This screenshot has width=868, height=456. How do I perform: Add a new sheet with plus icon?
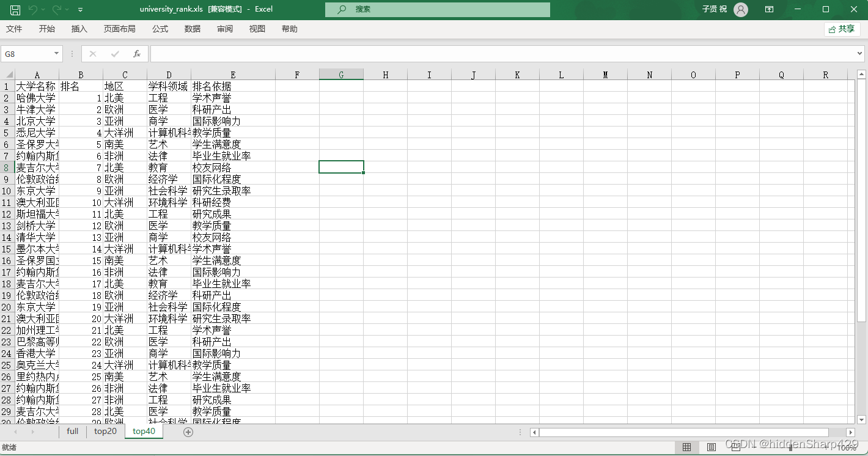(x=188, y=432)
